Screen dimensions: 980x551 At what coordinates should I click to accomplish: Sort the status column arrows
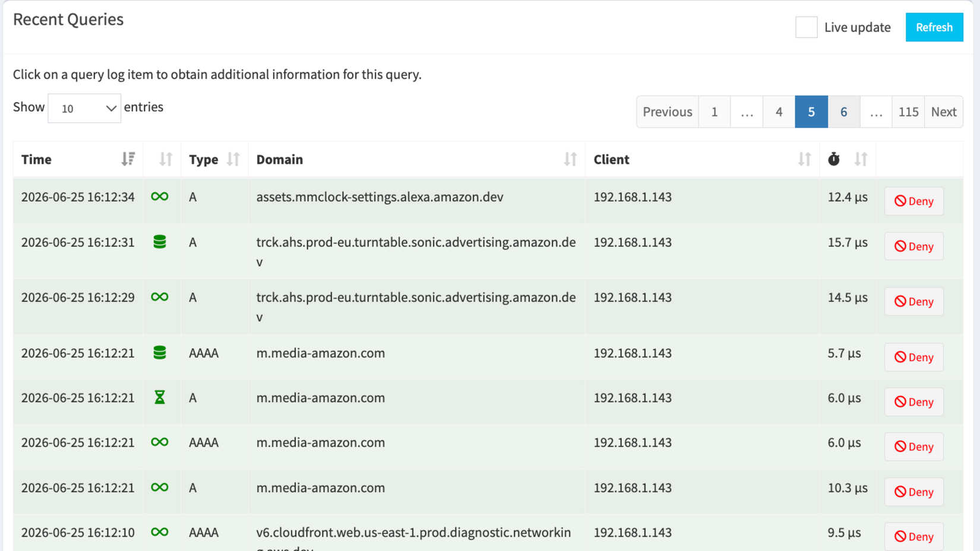point(166,159)
